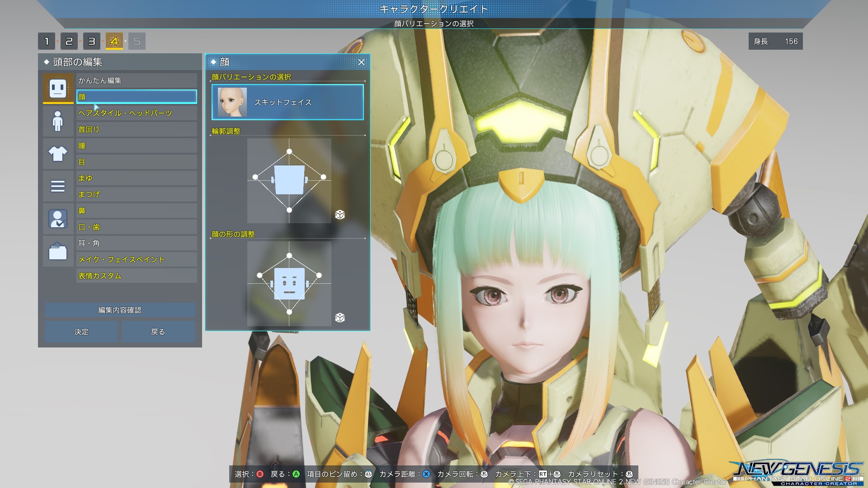
Task: Click right handle of 顔の形の調整 slider
Action: point(319,275)
